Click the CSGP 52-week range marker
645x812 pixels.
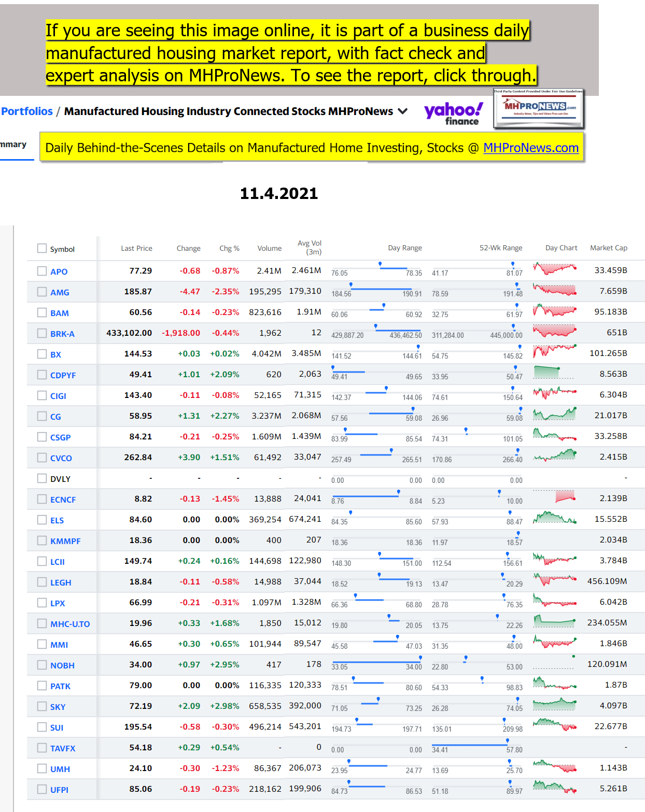point(466,430)
